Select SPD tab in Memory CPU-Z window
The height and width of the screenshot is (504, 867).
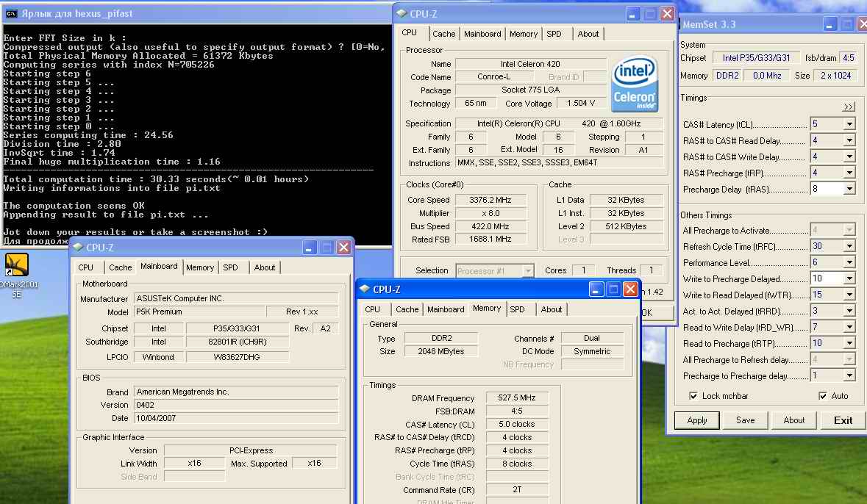(517, 309)
